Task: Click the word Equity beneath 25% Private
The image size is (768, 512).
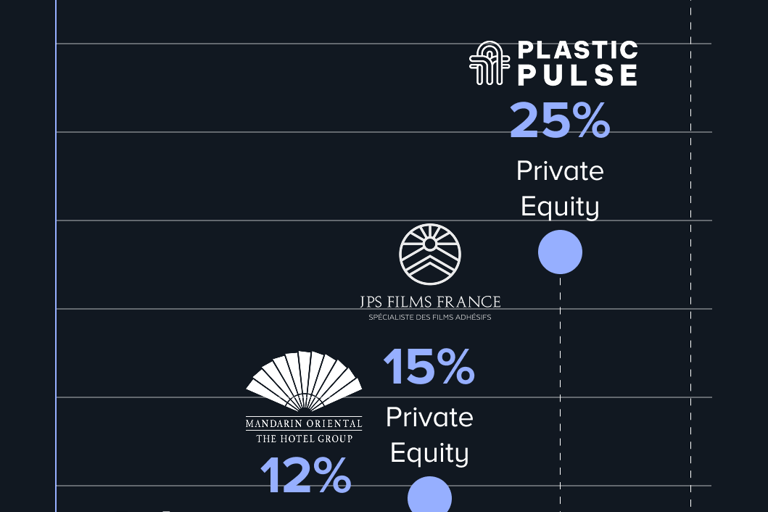Action: point(560,207)
